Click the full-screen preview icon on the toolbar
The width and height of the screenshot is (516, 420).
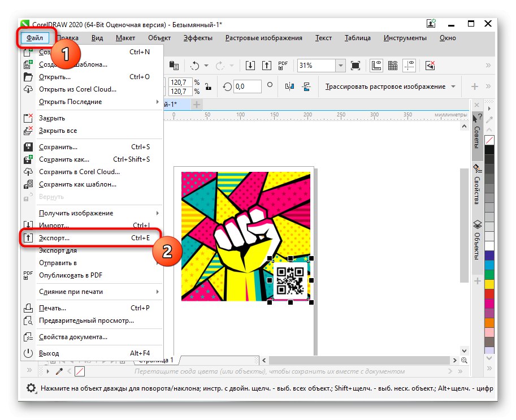[x=355, y=65]
